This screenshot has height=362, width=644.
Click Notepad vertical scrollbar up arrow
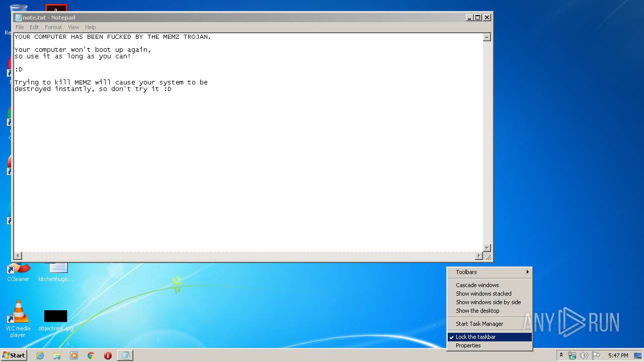(x=487, y=37)
